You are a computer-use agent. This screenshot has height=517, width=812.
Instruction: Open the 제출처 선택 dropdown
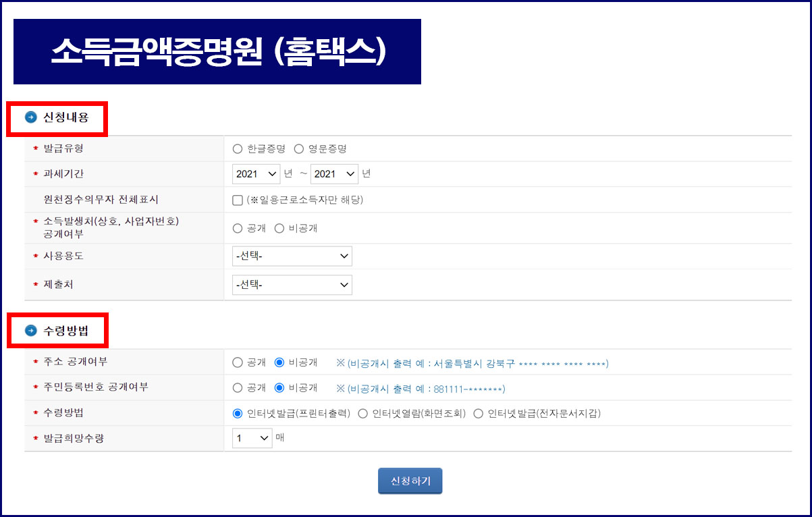[x=292, y=285]
